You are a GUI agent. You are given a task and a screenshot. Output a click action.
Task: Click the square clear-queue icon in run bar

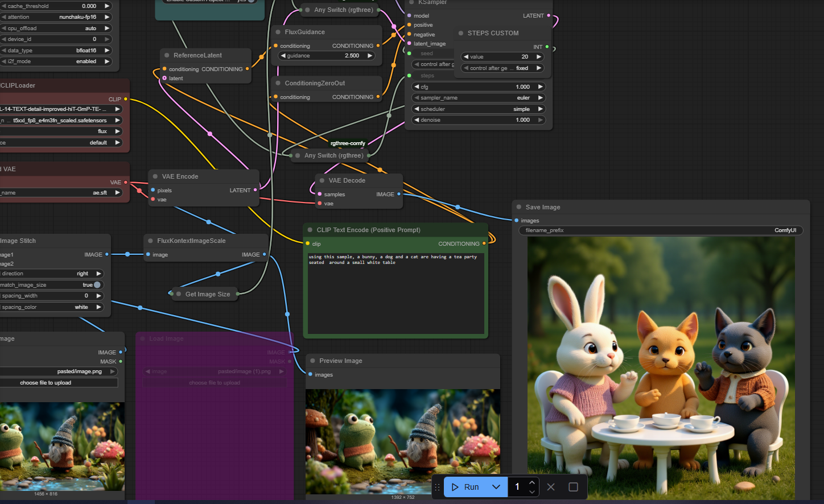[x=573, y=487]
